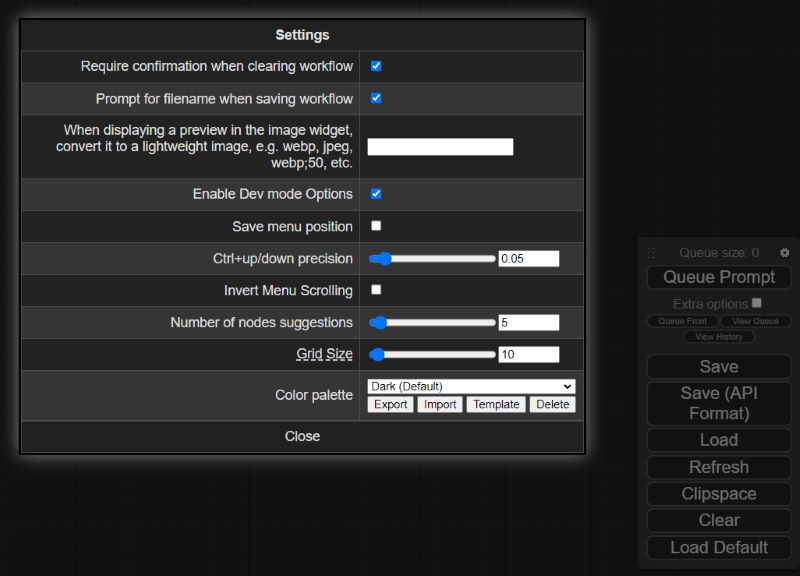Disable 'Prompt for filename when saving workflow'
This screenshot has height=576, width=800.
coord(376,99)
